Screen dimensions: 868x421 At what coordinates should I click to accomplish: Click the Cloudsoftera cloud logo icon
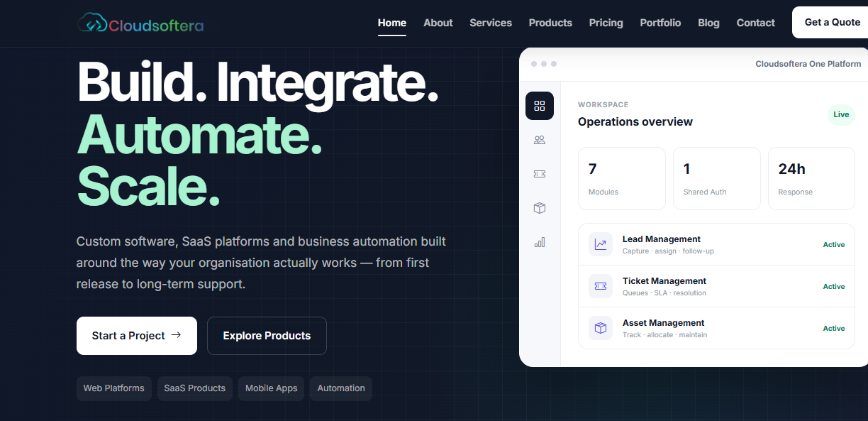pos(91,23)
